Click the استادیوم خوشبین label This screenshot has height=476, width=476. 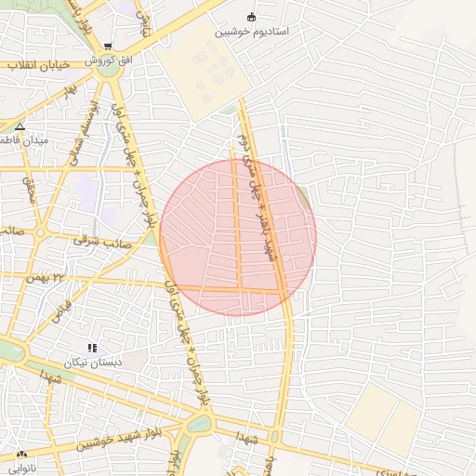click(x=252, y=32)
